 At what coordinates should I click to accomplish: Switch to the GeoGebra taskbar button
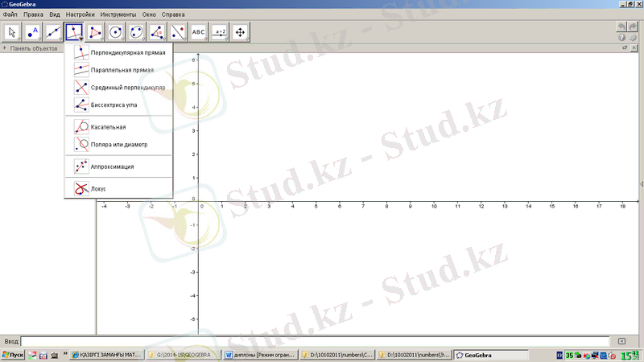[x=491, y=355]
